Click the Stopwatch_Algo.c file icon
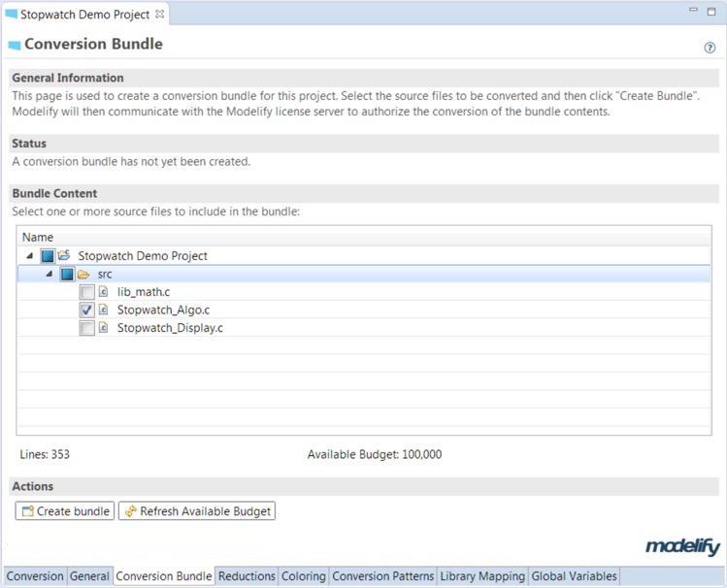Image resolution: width=727 pixels, height=588 pixels. [104, 310]
